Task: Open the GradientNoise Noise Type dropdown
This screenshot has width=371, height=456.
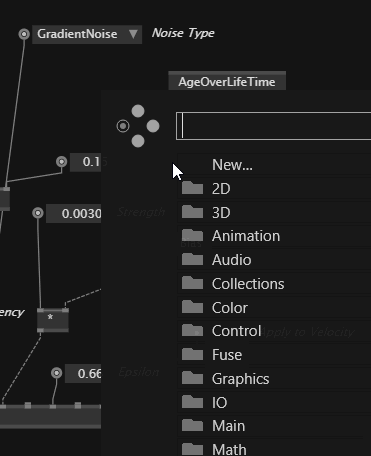Action: (x=87, y=34)
